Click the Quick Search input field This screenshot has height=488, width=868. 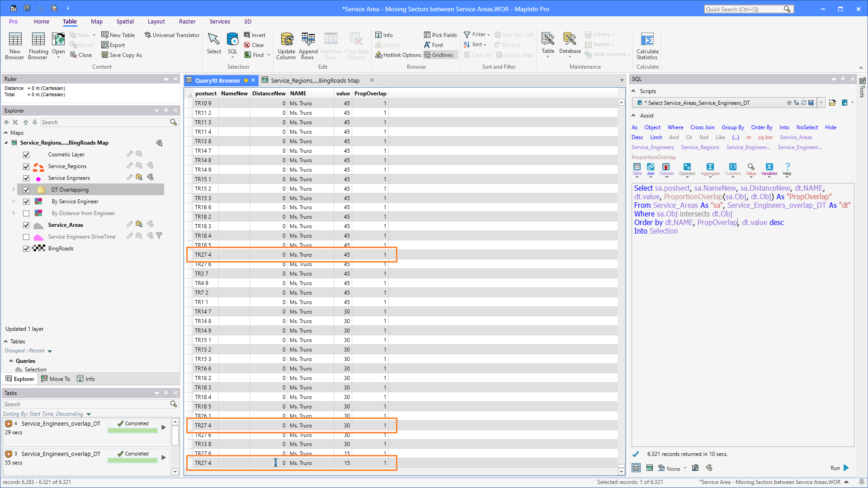click(x=744, y=9)
